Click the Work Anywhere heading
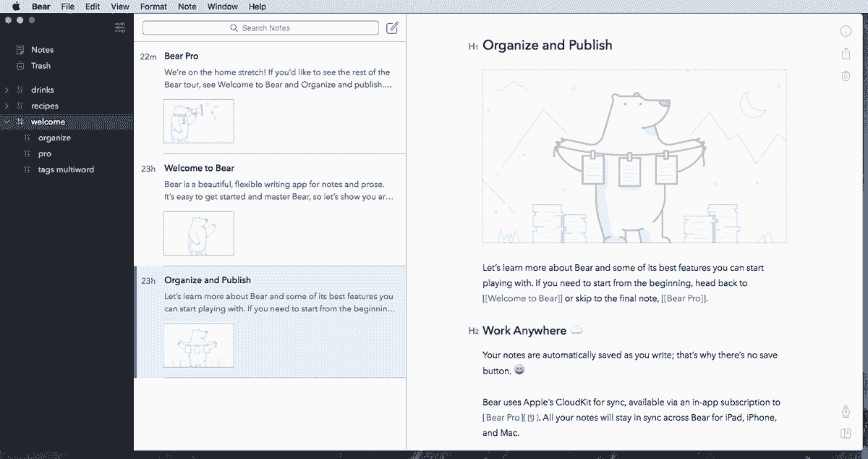This screenshot has width=868, height=459. [x=524, y=331]
